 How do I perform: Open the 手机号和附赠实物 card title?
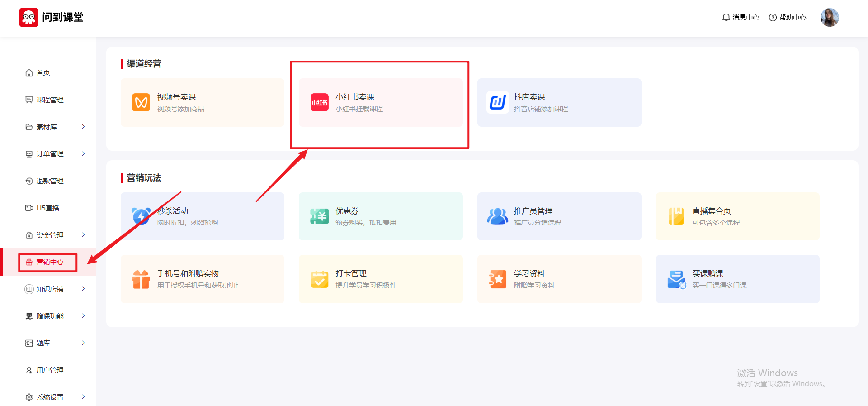point(188,273)
